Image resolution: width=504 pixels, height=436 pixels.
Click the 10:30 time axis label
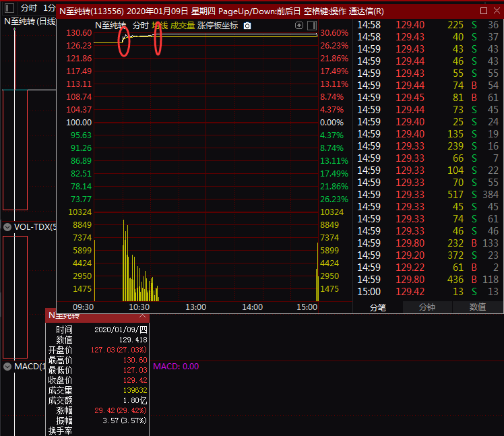coord(139,307)
